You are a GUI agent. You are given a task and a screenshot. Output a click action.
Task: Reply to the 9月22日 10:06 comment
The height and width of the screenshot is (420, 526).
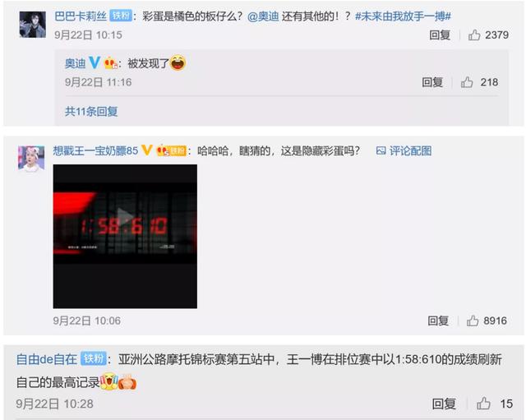point(438,321)
